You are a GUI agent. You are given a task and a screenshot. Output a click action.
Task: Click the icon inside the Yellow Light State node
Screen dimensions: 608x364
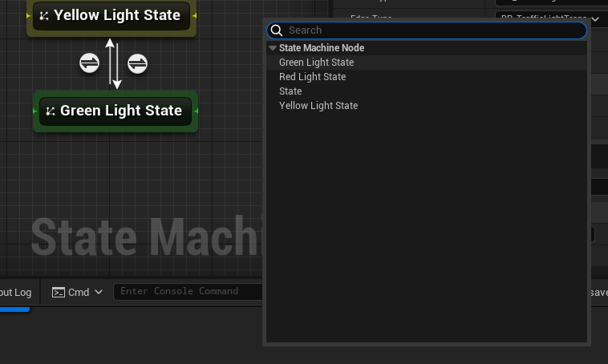(x=44, y=15)
